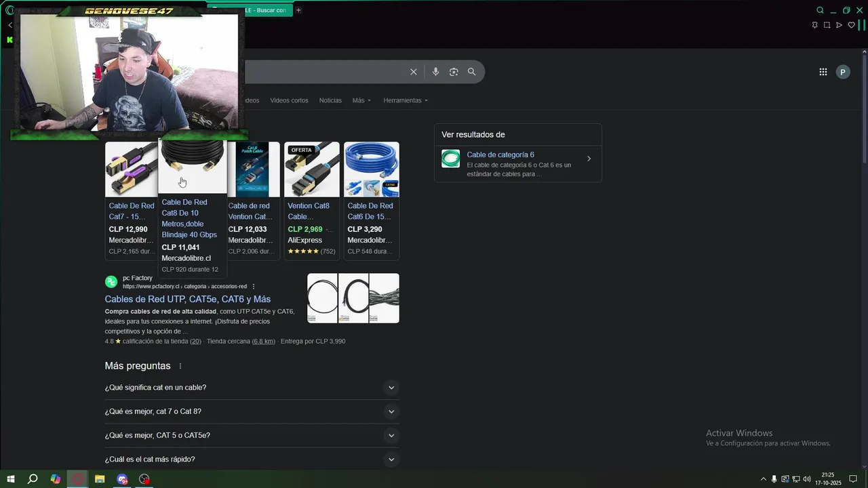Open network status tray icon
Viewport: 868px width, 488px height.
[796, 479]
